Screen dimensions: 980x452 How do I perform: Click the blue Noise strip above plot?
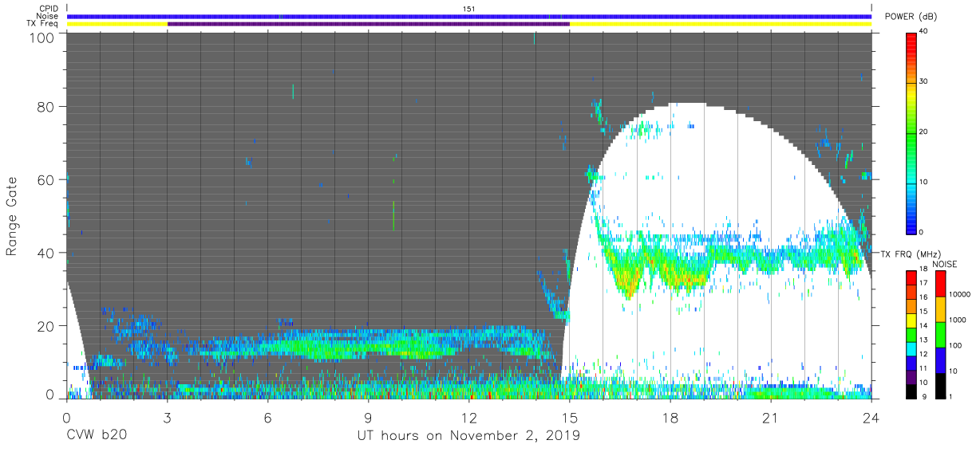[x=469, y=16]
